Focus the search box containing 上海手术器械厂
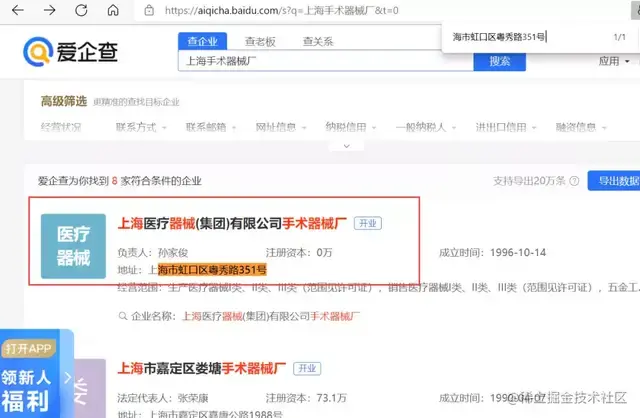Screen dimensions: 640x418 tap(326, 61)
